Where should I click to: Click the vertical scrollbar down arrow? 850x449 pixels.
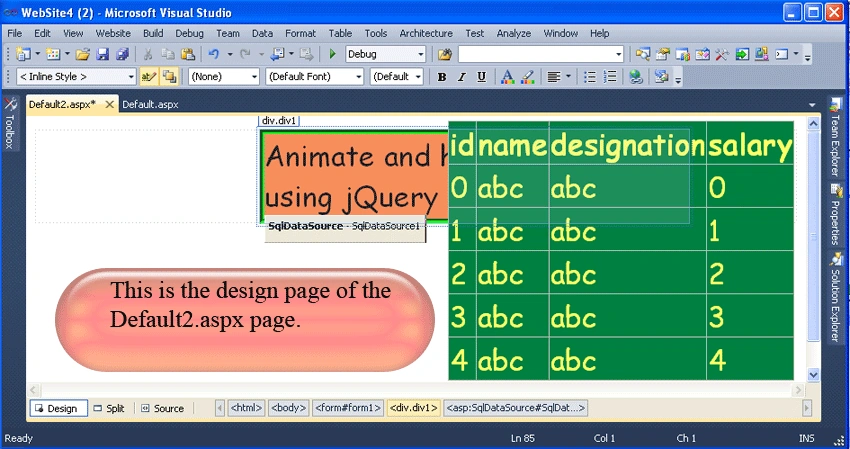tap(813, 374)
